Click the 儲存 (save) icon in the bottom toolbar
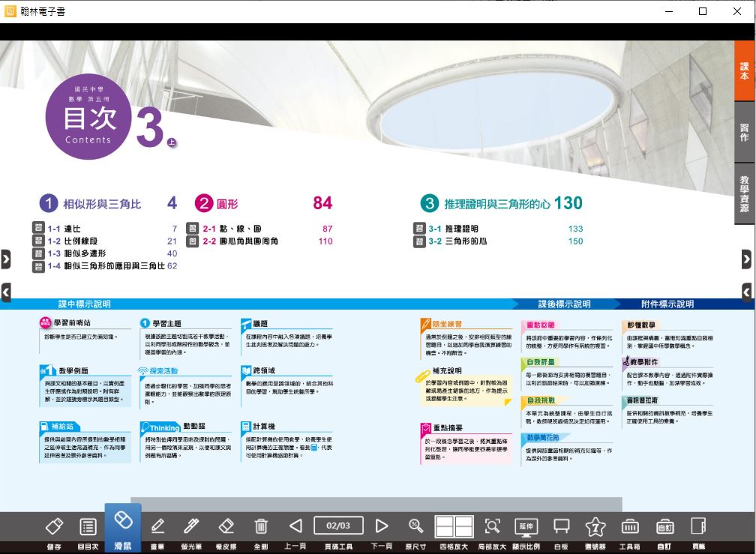756x554 pixels. [54, 526]
